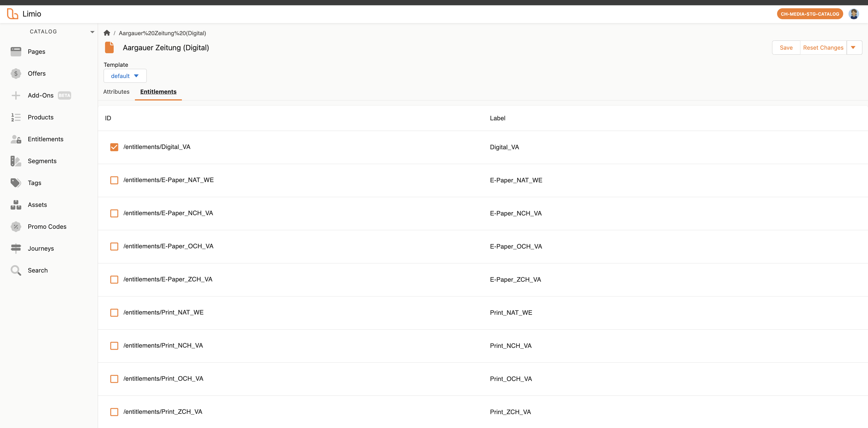This screenshot has height=428, width=868.
Task: Click the Promo Codes percent icon
Action: click(16, 227)
